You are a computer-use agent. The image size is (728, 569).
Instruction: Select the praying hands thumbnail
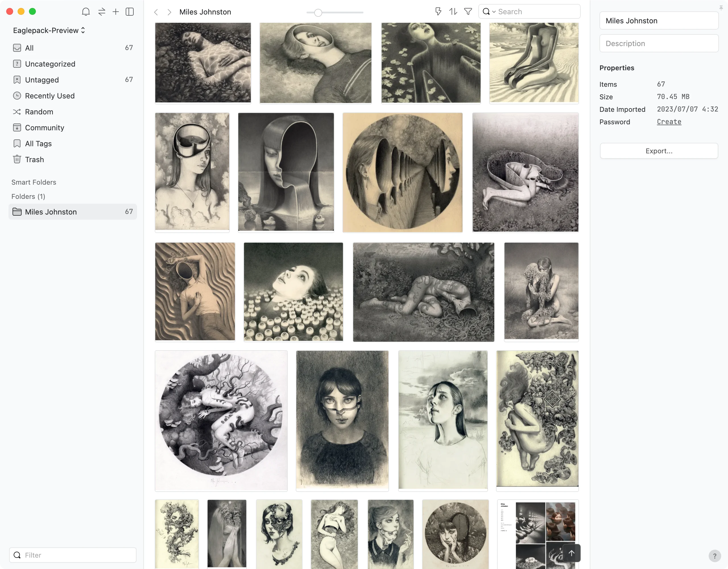click(227, 534)
